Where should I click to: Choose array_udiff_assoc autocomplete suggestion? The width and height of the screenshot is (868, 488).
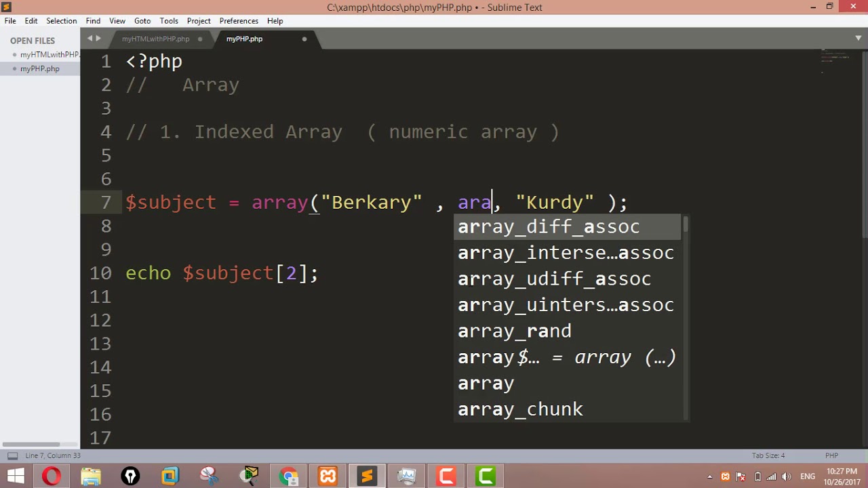(x=568, y=279)
